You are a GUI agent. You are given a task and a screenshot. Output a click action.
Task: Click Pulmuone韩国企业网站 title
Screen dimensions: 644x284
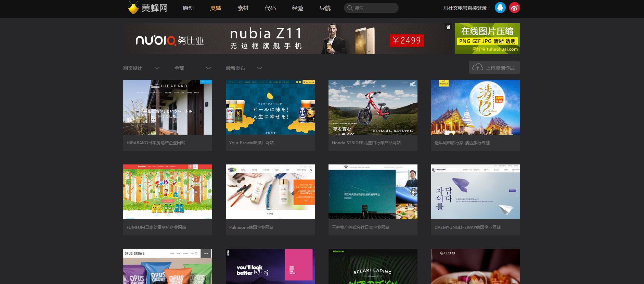pyautogui.click(x=251, y=227)
